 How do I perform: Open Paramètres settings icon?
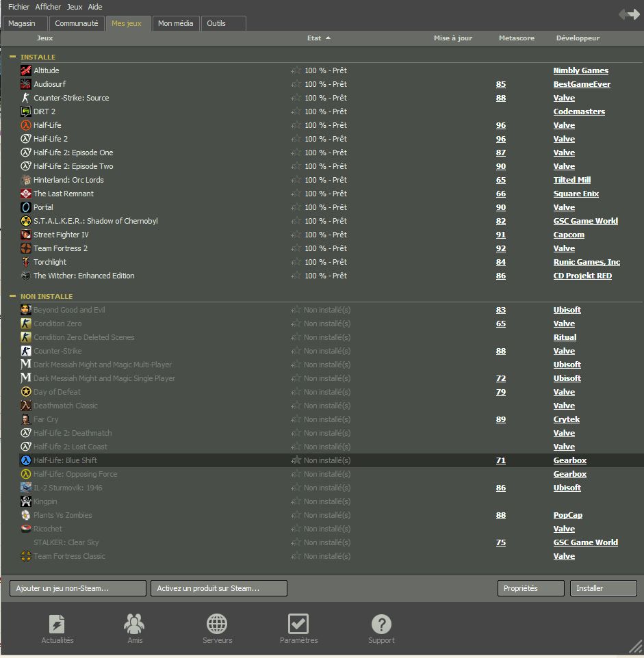pyautogui.click(x=298, y=624)
